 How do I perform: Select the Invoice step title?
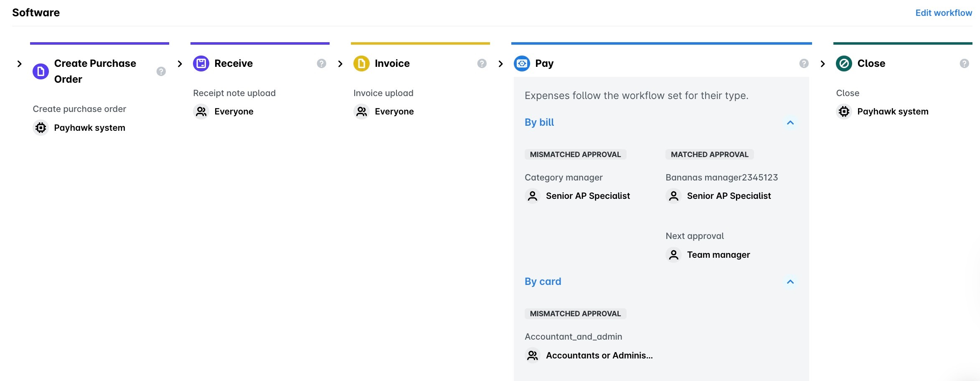tap(392, 63)
